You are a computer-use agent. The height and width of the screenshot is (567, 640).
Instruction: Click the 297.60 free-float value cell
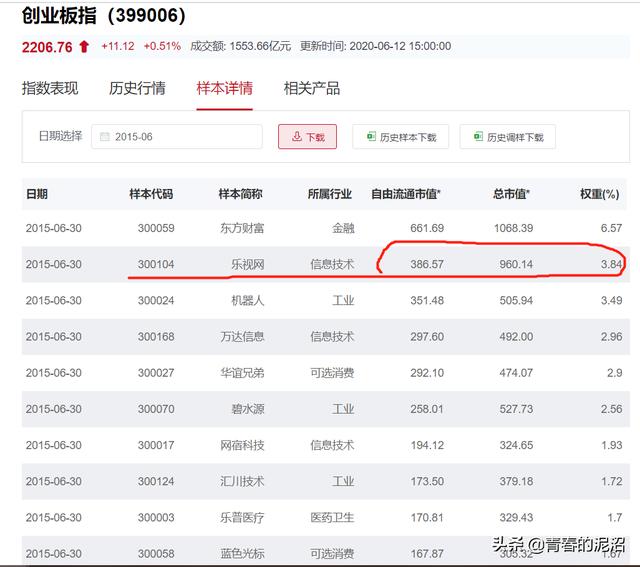tap(427, 337)
